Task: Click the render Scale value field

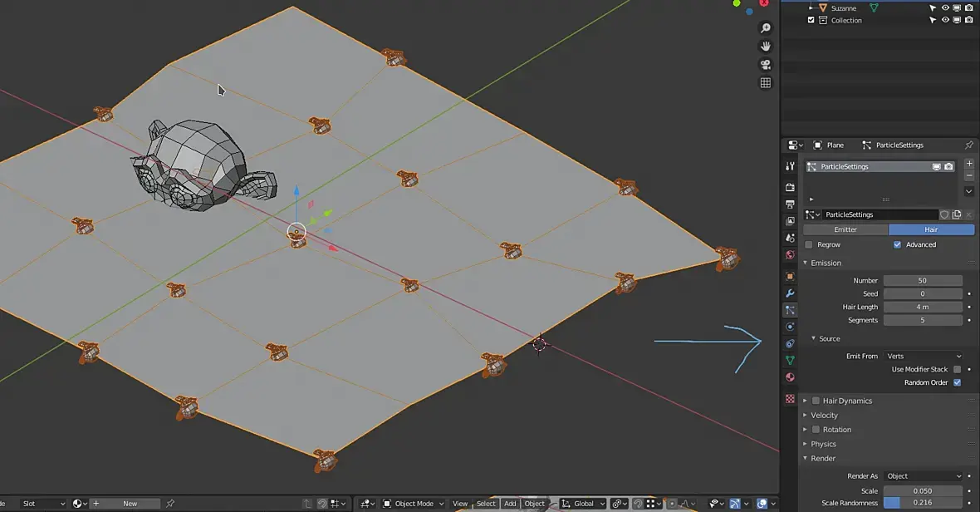Action: coord(923,490)
